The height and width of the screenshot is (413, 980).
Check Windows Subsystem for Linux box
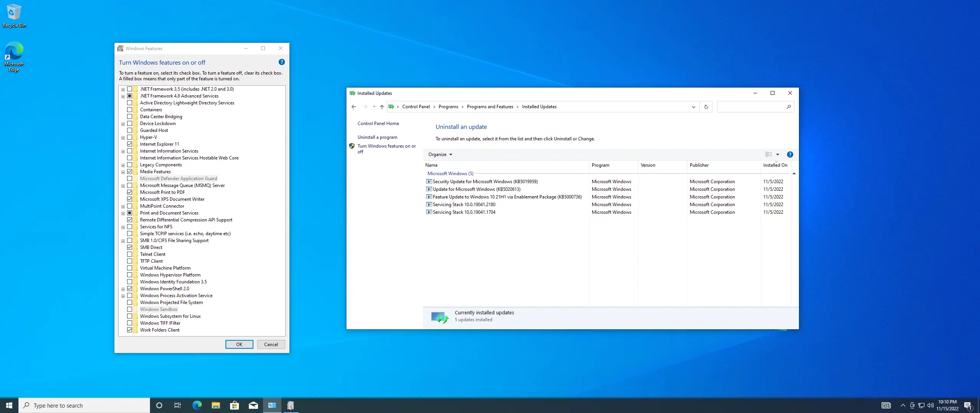point(130,316)
